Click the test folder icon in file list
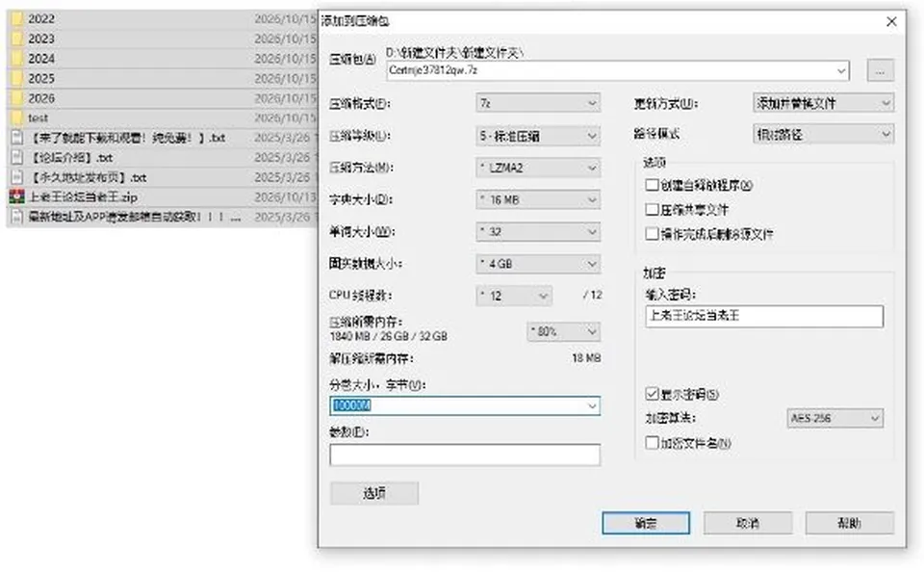924x573 pixels. 17,117
